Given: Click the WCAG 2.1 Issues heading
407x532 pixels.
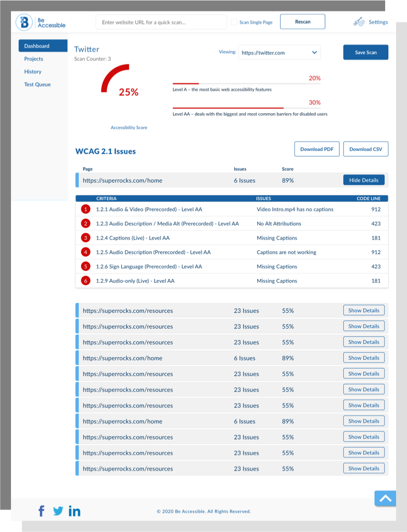Looking at the screenshot, I should pyautogui.click(x=105, y=151).
